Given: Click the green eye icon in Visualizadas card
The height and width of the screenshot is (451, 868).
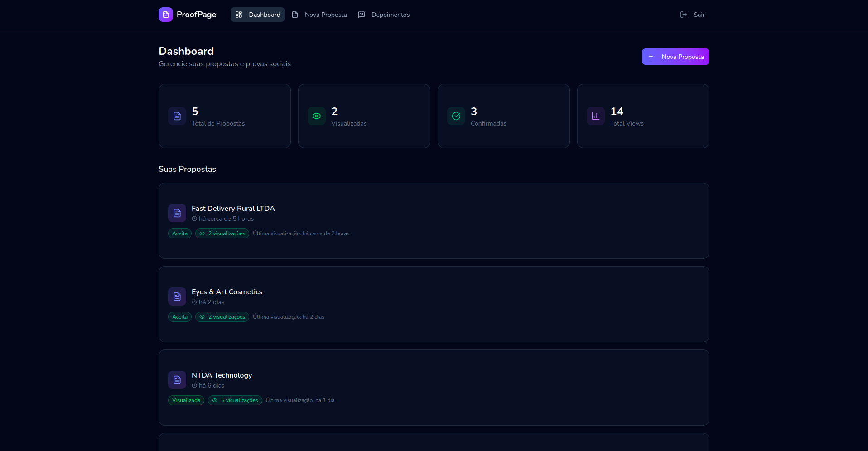Looking at the screenshot, I should [x=317, y=116].
